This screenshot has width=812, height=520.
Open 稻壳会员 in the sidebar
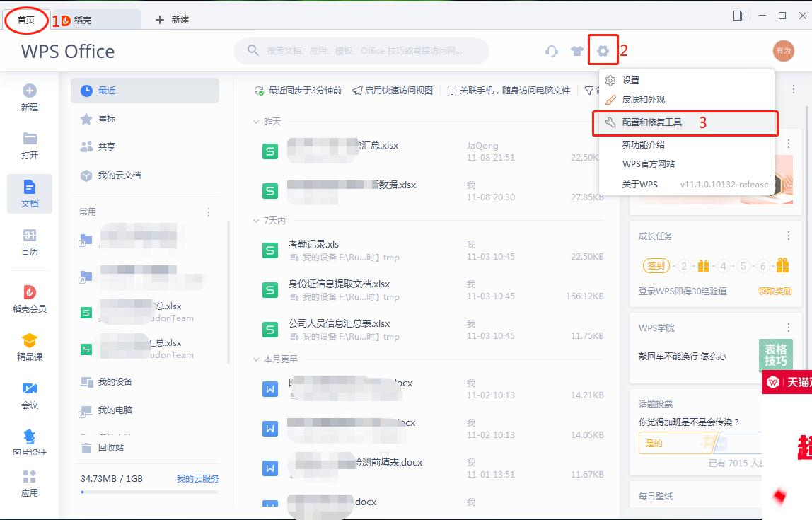[x=30, y=299]
